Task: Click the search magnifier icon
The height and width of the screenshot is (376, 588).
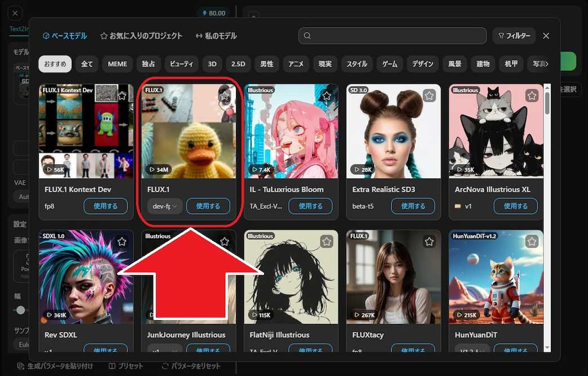Action: pyautogui.click(x=308, y=35)
